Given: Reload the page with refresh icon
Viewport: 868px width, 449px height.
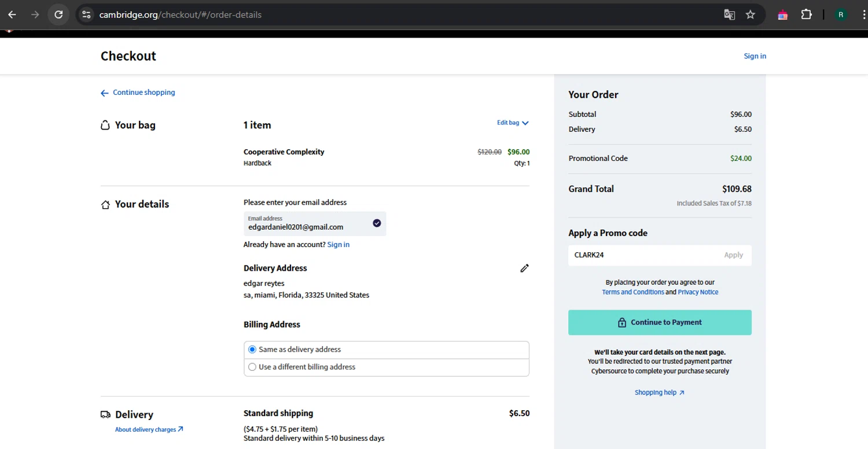Looking at the screenshot, I should [x=58, y=14].
